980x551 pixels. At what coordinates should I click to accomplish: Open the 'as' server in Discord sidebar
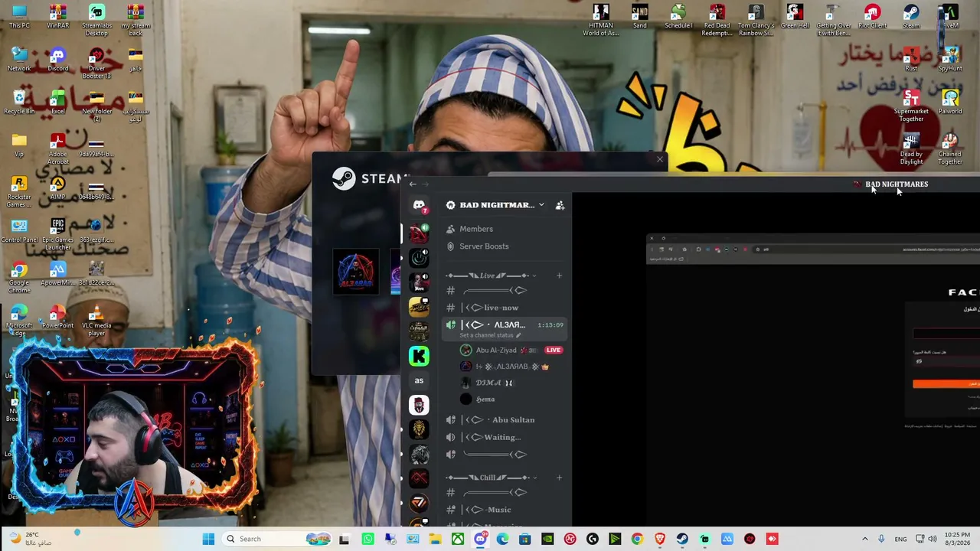click(x=419, y=380)
